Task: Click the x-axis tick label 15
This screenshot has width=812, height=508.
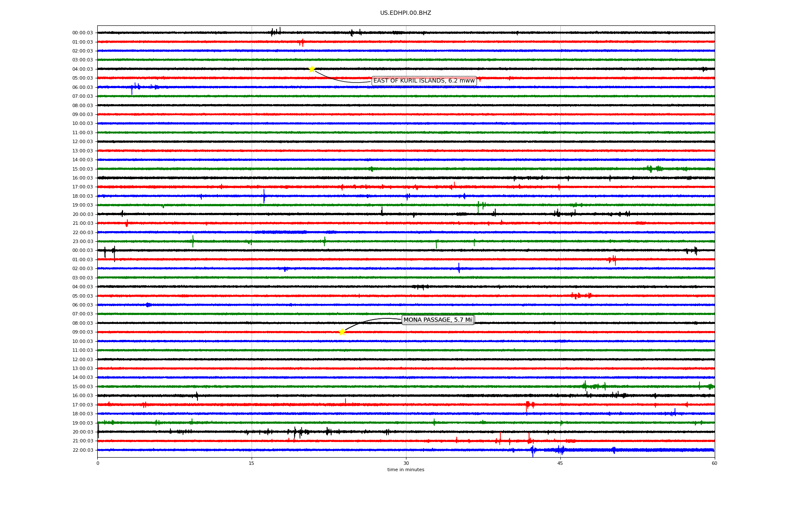Action: 252,464
